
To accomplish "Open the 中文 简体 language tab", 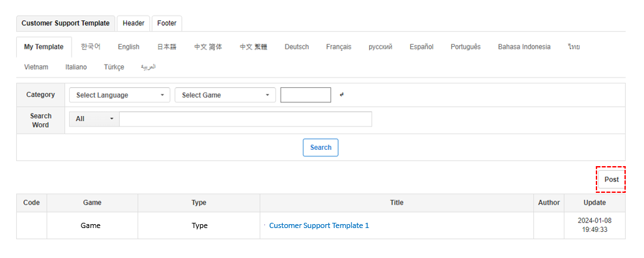I will tap(208, 47).
